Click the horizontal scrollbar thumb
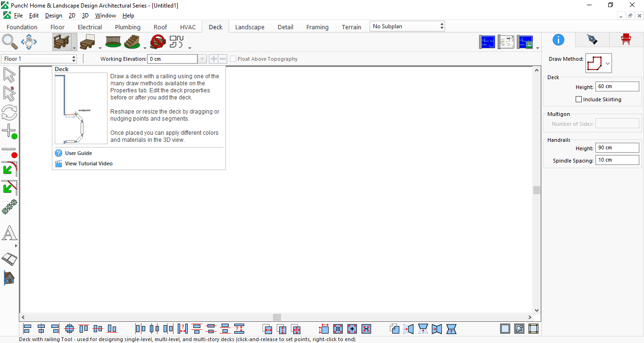Screen dimensions: 644x343 click(277, 318)
